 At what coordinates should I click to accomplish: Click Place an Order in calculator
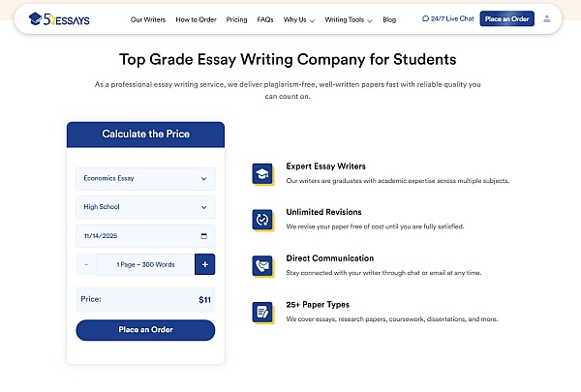click(x=145, y=330)
